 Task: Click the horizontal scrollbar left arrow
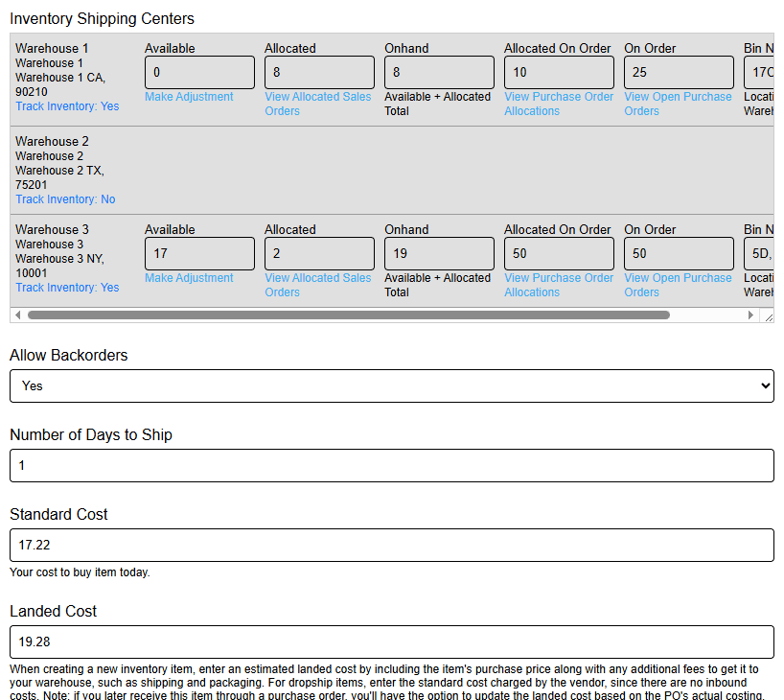[x=18, y=315]
